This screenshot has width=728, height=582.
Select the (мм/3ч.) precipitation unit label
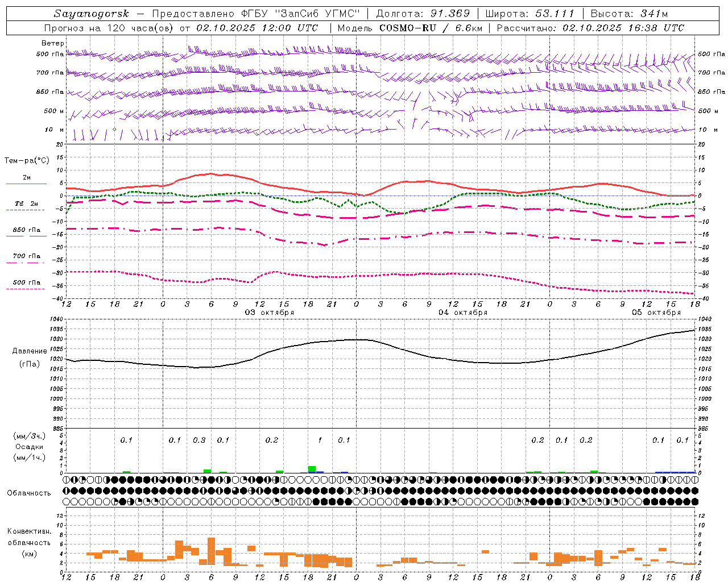(30, 436)
